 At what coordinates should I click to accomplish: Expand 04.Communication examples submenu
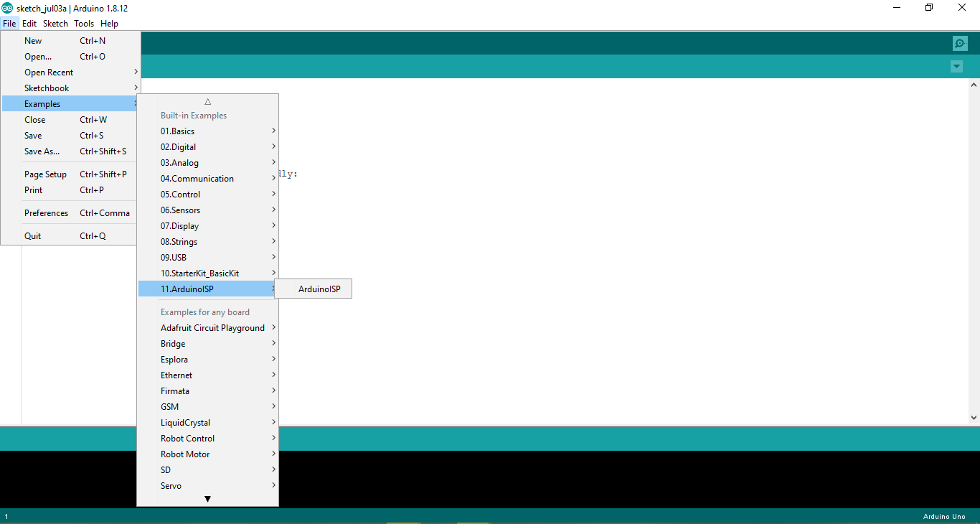208,179
